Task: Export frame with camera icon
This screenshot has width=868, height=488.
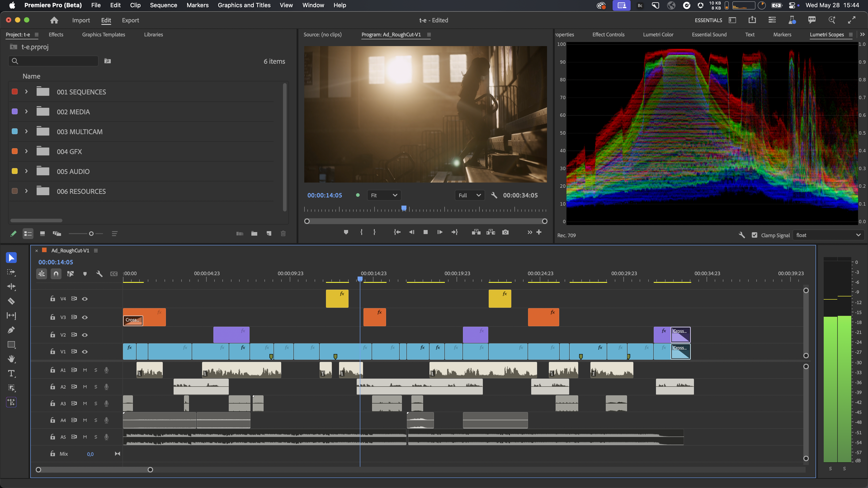Action: (x=505, y=232)
